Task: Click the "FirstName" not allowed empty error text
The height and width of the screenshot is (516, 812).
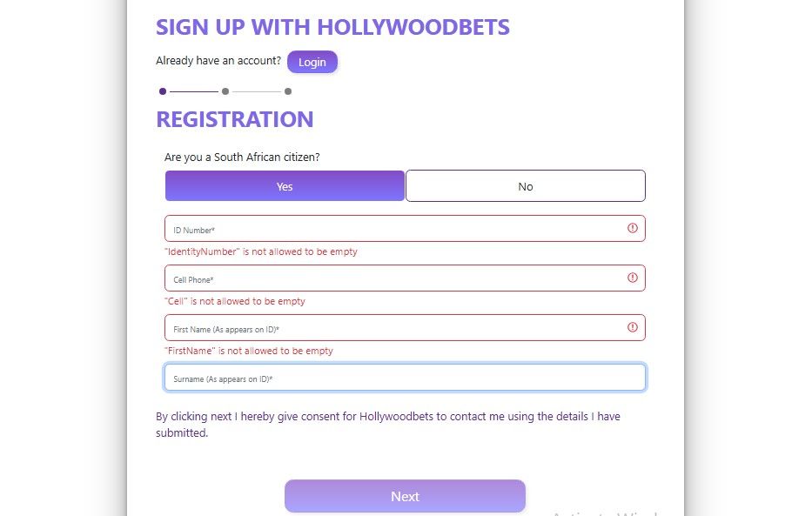Action: 248,351
